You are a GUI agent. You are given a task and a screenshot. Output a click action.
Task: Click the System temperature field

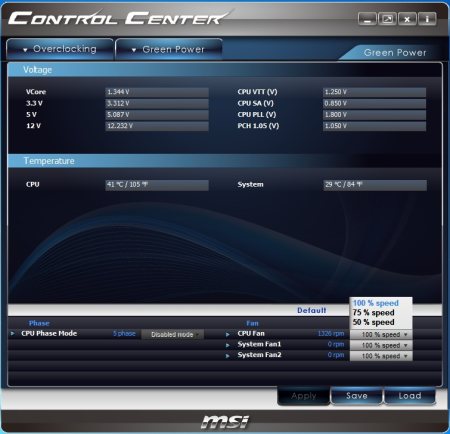pos(375,185)
